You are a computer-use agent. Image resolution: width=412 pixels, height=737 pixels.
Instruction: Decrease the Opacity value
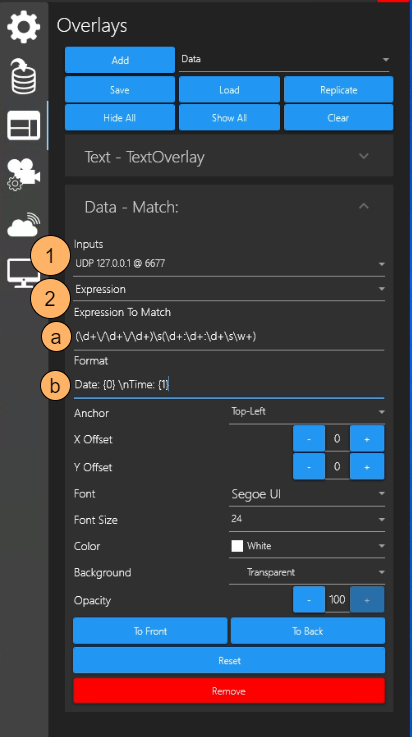pyautogui.click(x=309, y=600)
